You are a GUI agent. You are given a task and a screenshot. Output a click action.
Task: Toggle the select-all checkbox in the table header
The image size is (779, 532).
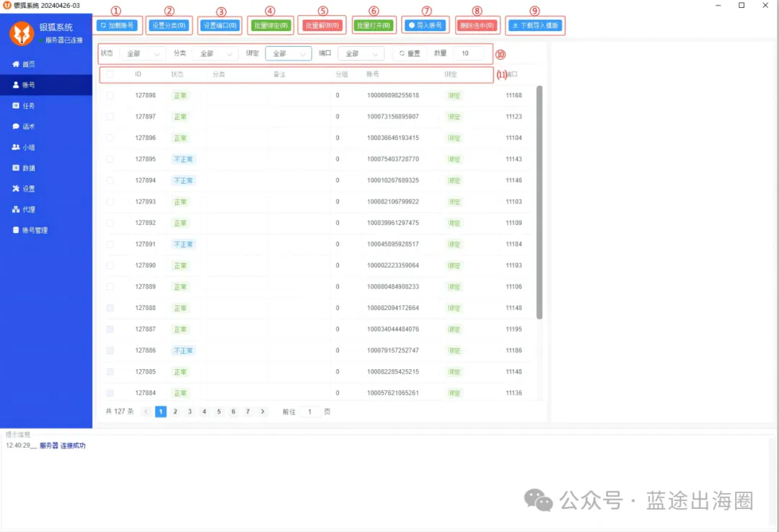[x=110, y=74]
